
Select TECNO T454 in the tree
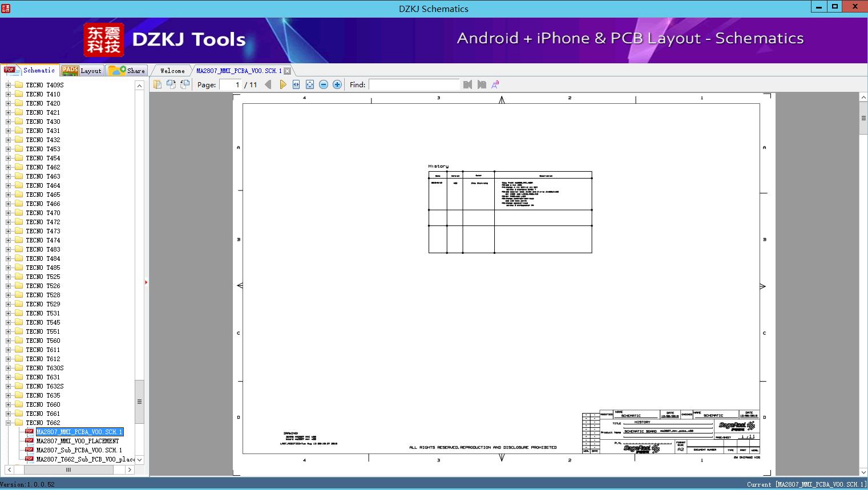43,158
